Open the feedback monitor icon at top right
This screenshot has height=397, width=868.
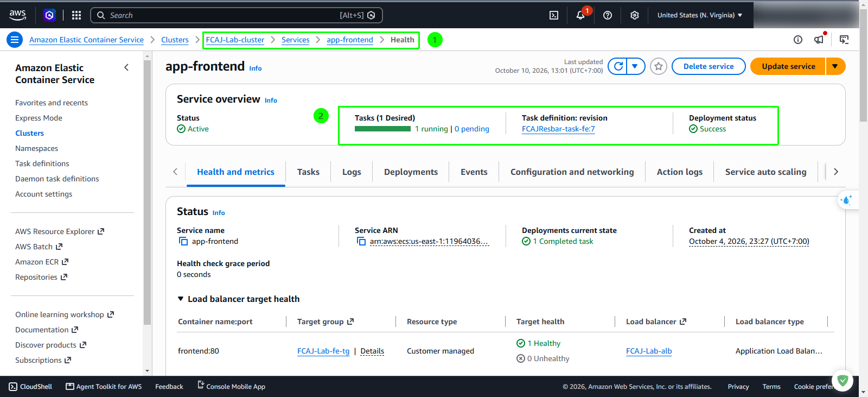click(844, 40)
